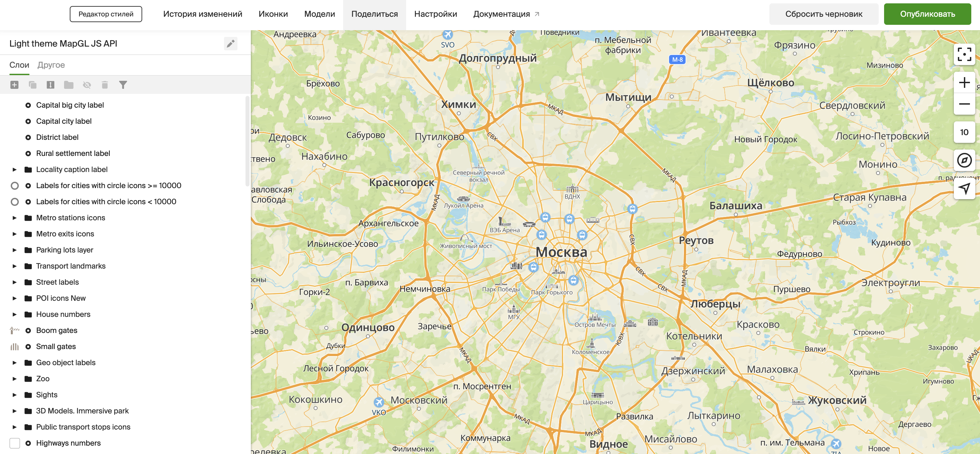
Task: Click the geolocation arrow icon
Action: pyautogui.click(x=964, y=188)
